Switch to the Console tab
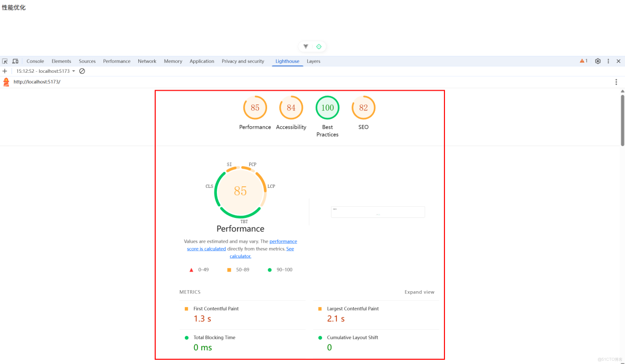 tap(35, 61)
